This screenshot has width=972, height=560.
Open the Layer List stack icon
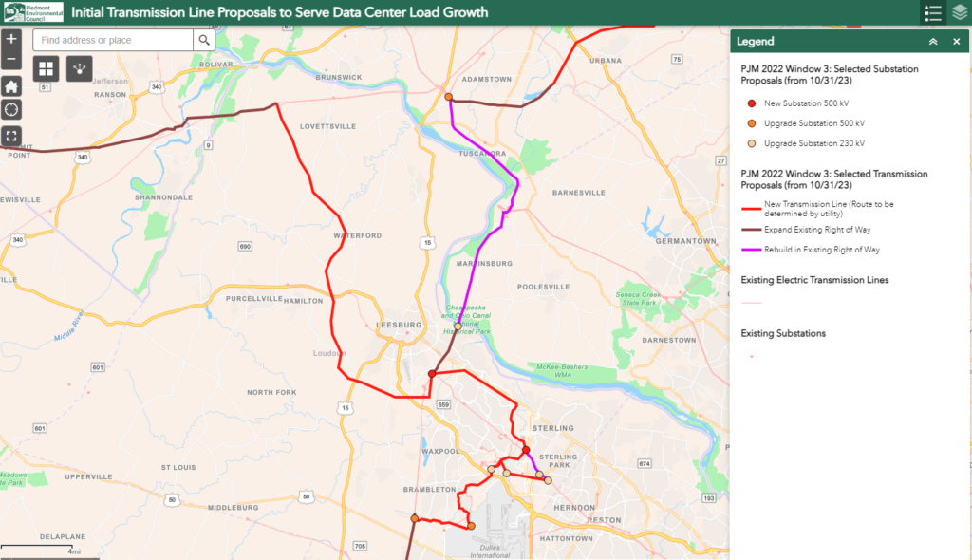click(x=959, y=13)
